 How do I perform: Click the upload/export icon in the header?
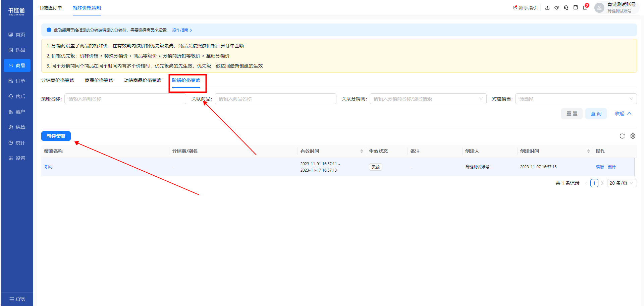pos(547,8)
